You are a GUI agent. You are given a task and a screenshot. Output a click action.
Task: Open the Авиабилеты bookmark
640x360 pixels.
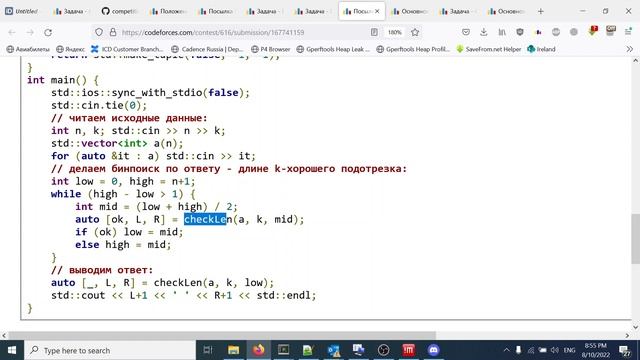(x=28, y=49)
